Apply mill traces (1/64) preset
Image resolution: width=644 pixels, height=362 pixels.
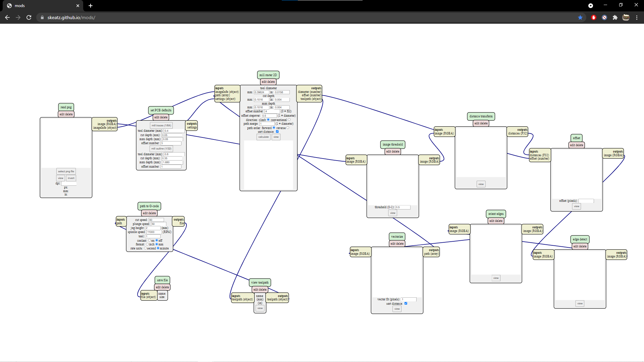pos(161,125)
